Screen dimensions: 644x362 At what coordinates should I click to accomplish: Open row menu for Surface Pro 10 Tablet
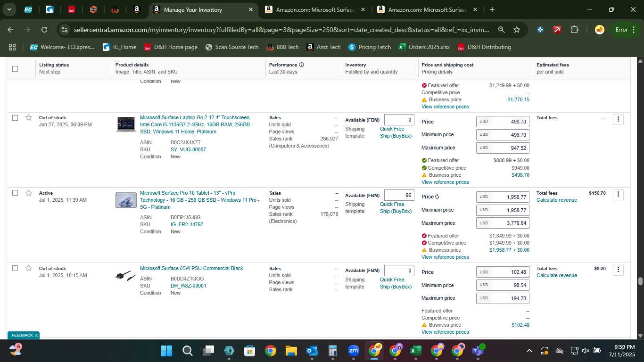pyautogui.click(x=618, y=195)
